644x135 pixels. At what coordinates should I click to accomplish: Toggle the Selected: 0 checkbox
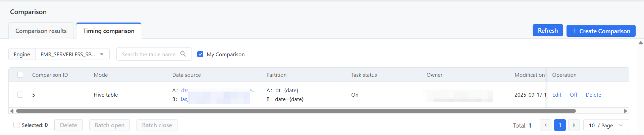(16, 125)
